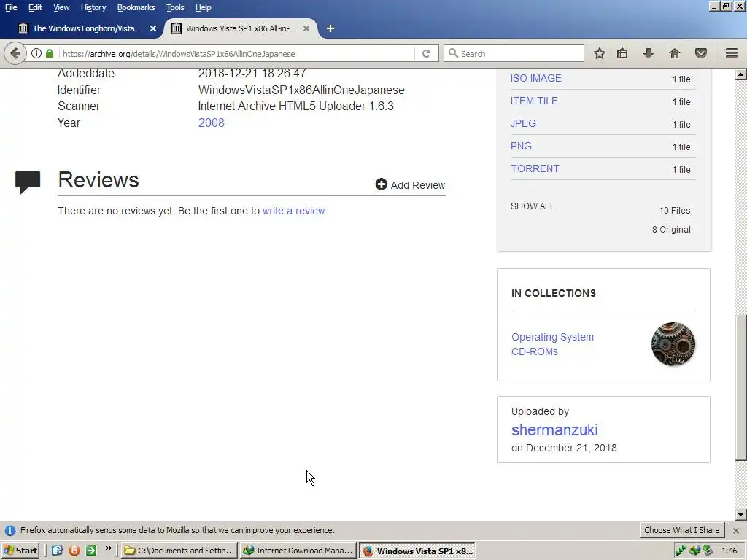Follow the write a review link

point(295,211)
